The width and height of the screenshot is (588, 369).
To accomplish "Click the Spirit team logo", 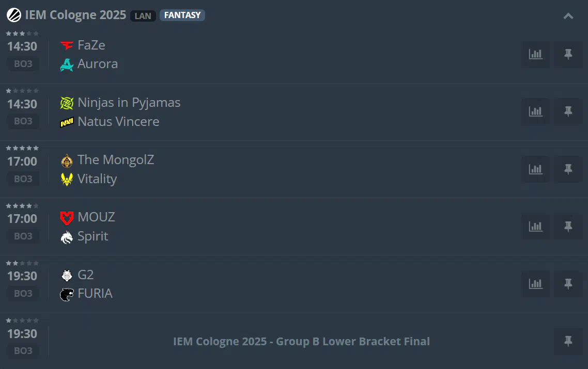I will (x=67, y=237).
